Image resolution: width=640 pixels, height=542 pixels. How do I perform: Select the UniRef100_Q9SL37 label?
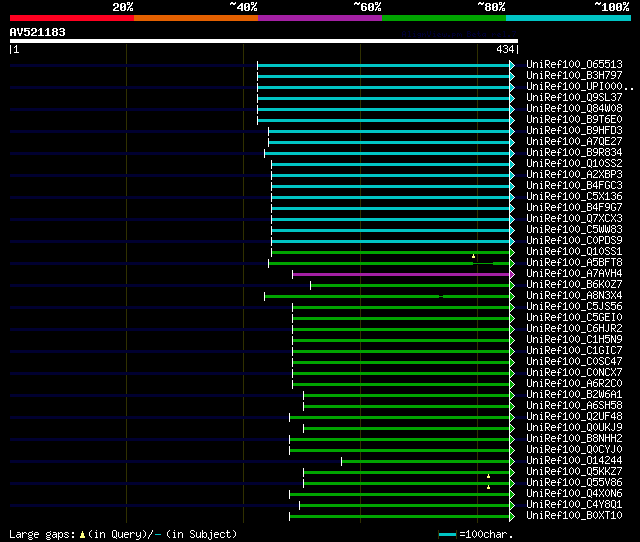tap(574, 98)
